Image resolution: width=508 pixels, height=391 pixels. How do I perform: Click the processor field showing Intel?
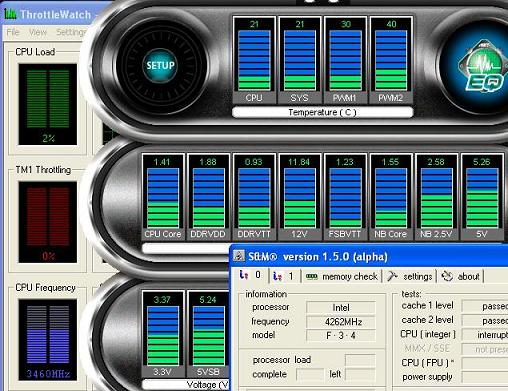click(341, 307)
